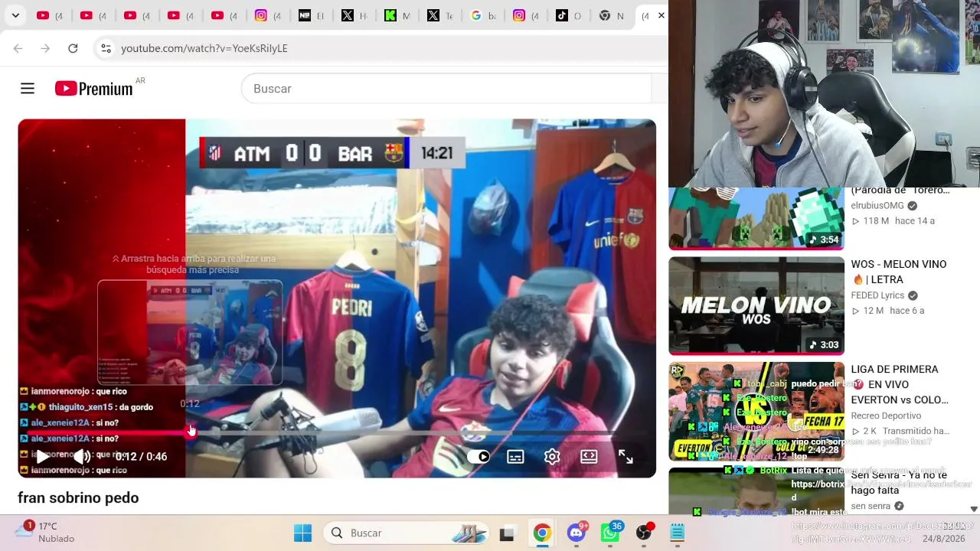Click the '12 M hace 6 a' view count
Viewport: 980px width, 551px height.
pos(887,311)
